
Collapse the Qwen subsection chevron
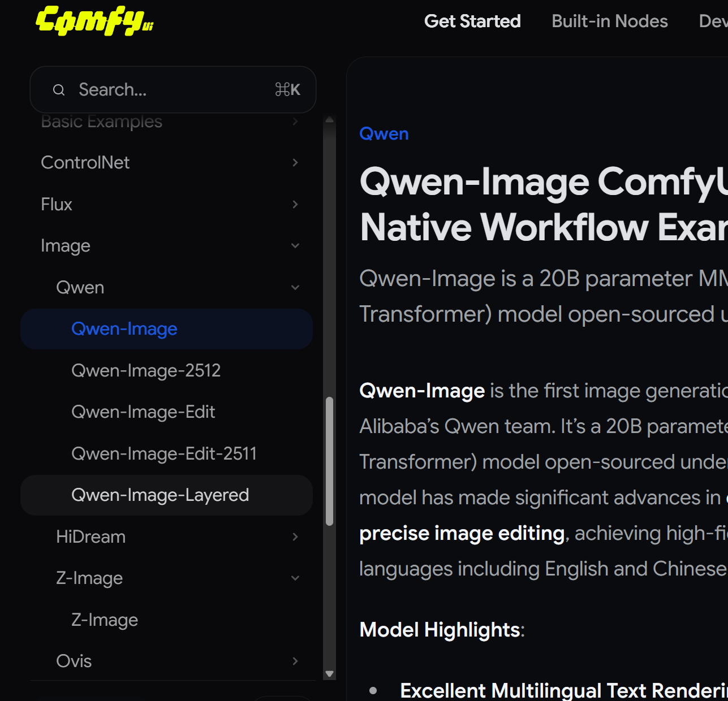point(295,287)
